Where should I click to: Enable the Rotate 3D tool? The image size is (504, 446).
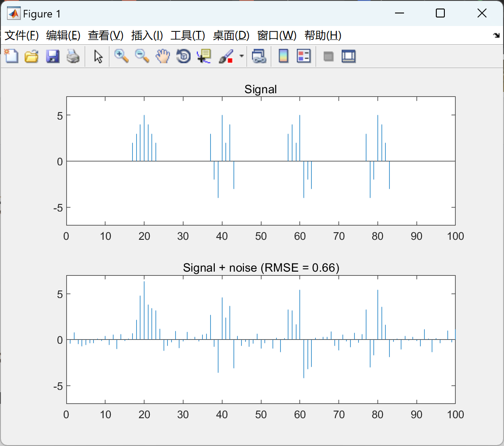183,56
